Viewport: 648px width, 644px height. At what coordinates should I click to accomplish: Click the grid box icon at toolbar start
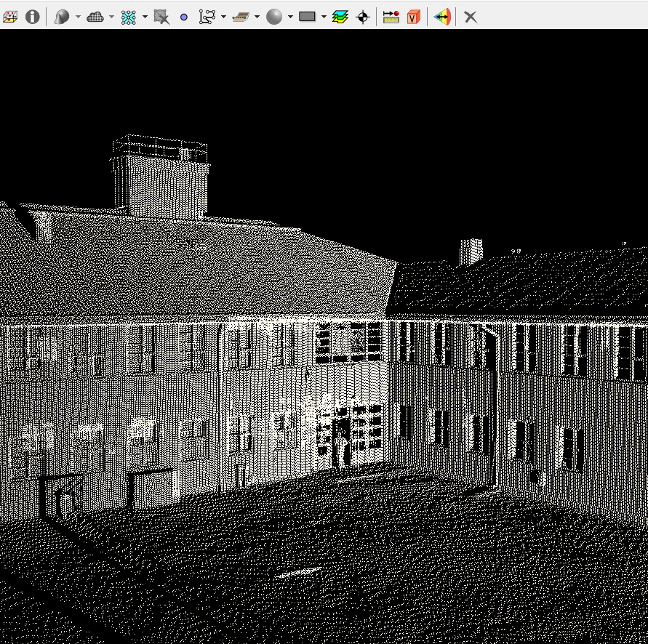coord(10,17)
